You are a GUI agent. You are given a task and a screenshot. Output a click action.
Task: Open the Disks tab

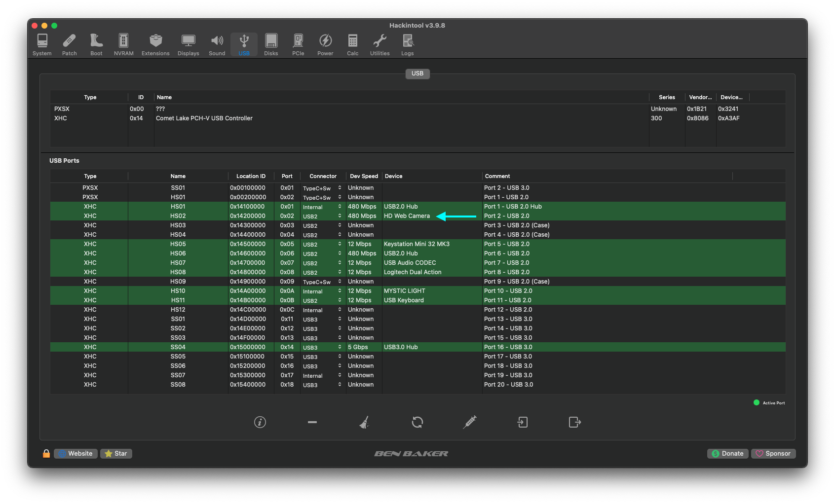click(271, 44)
